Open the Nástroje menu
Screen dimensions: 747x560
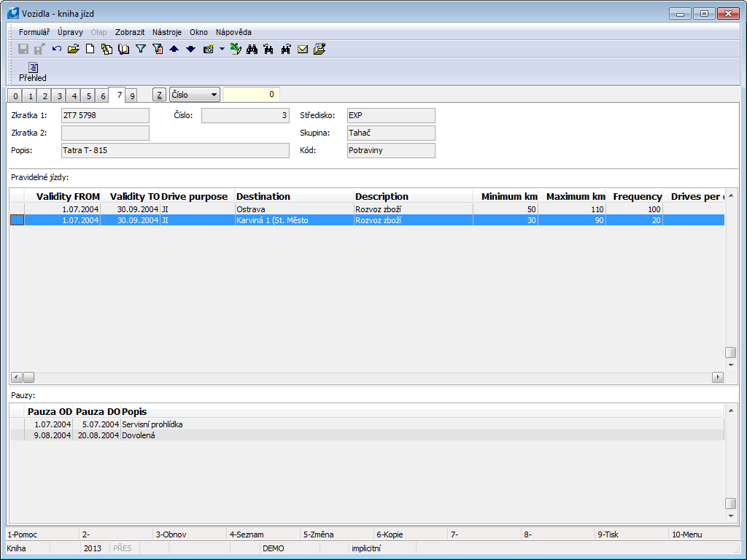pos(166,32)
